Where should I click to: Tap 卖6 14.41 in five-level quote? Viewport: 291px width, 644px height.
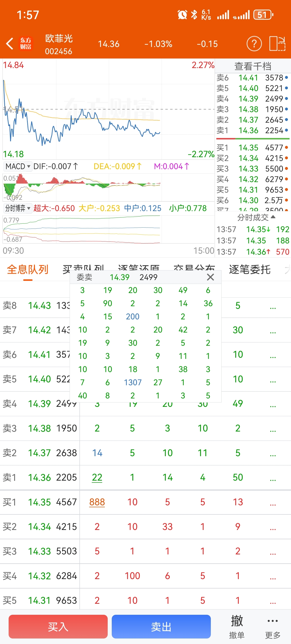click(x=252, y=78)
